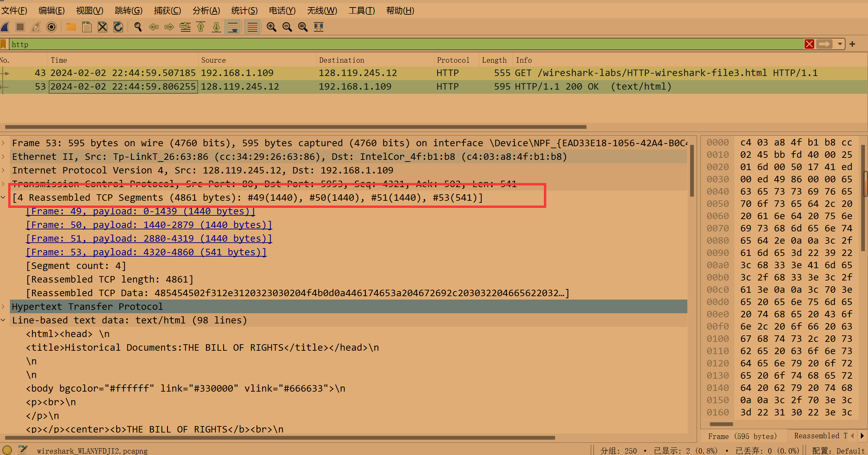Save the capture file
The width and height of the screenshot is (868, 455).
click(x=87, y=27)
